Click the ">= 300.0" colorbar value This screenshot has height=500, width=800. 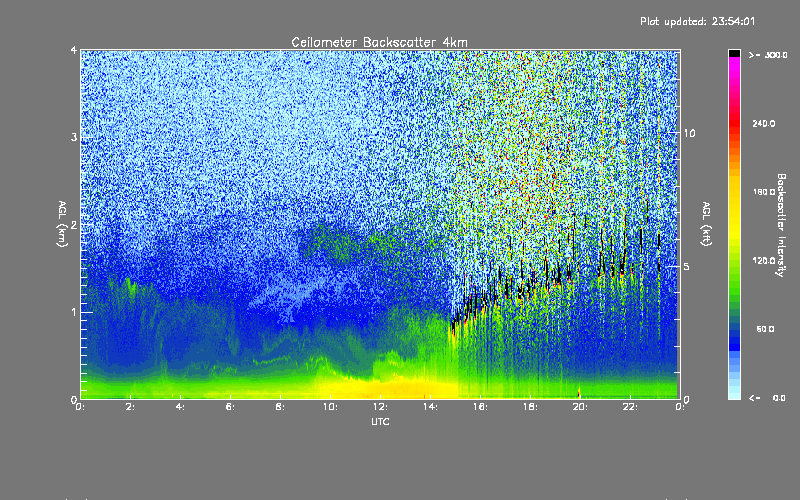click(768, 55)
